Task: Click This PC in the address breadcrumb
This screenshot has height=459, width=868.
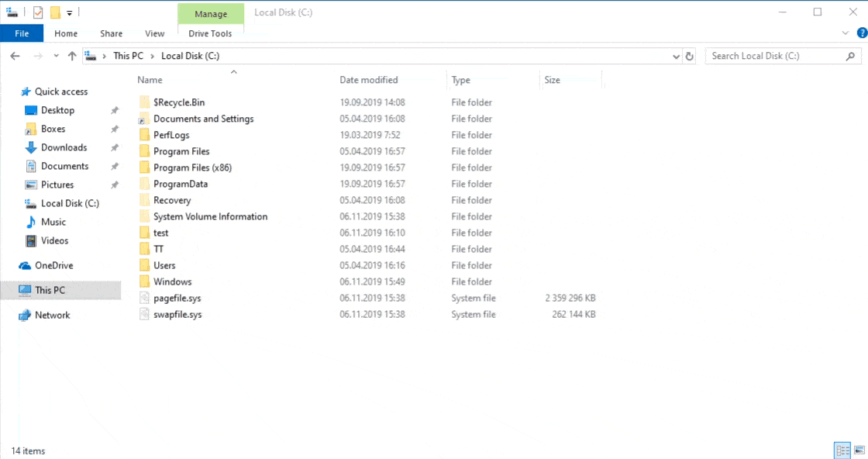Action: tap(128, 56)
